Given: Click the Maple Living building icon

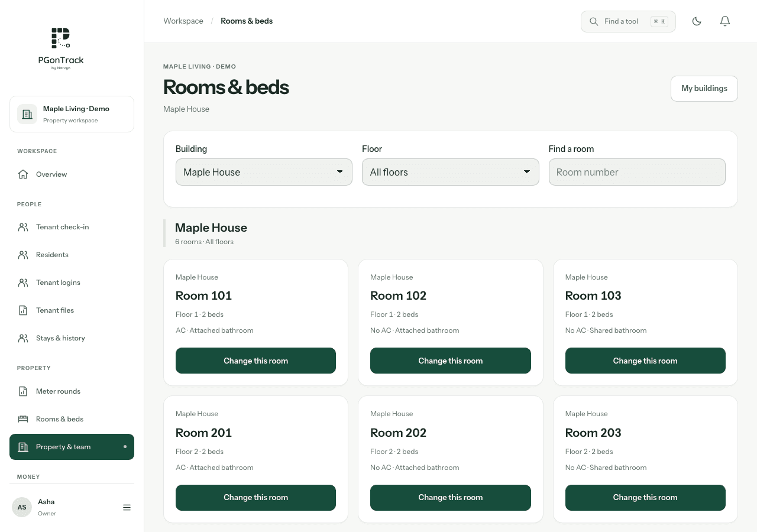Looking at the screenshot, I should tap(27, 114).
